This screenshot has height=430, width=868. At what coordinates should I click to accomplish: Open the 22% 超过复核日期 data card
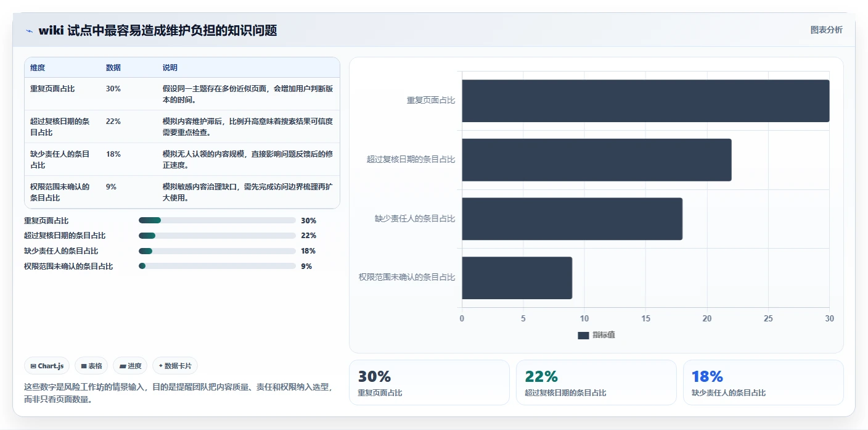coord(596,382)
